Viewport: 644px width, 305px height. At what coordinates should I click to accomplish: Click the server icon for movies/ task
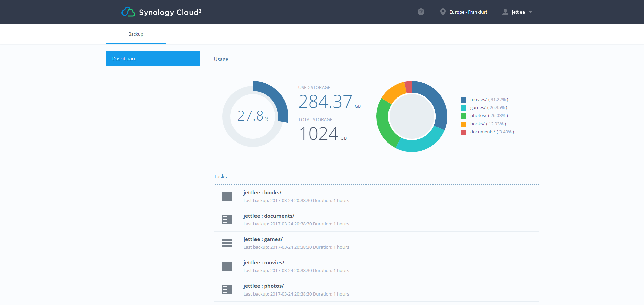coord(227,266)
